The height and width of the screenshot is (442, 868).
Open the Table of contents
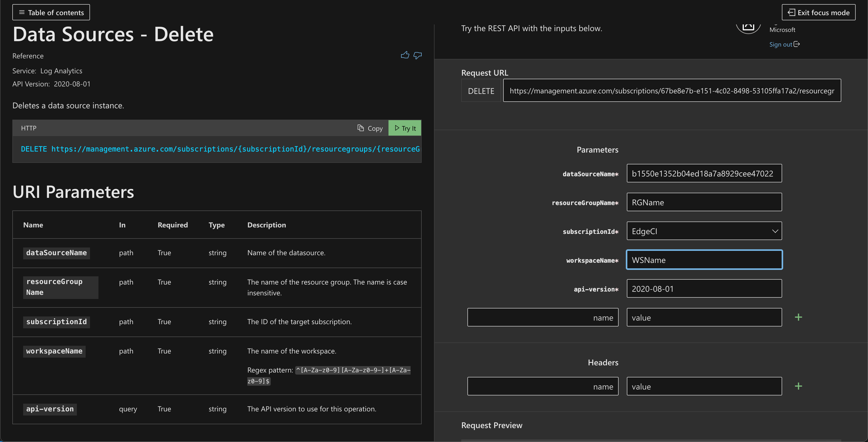point(51,12)
